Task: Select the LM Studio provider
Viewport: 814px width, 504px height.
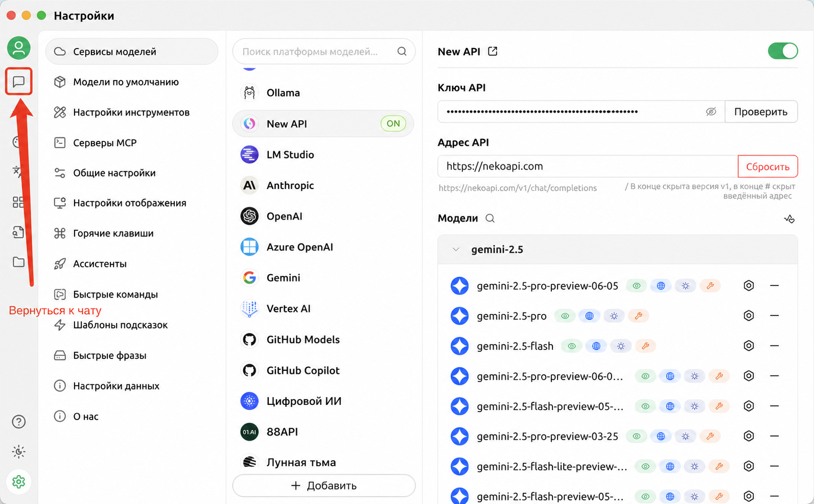Action: pos(323,155)
